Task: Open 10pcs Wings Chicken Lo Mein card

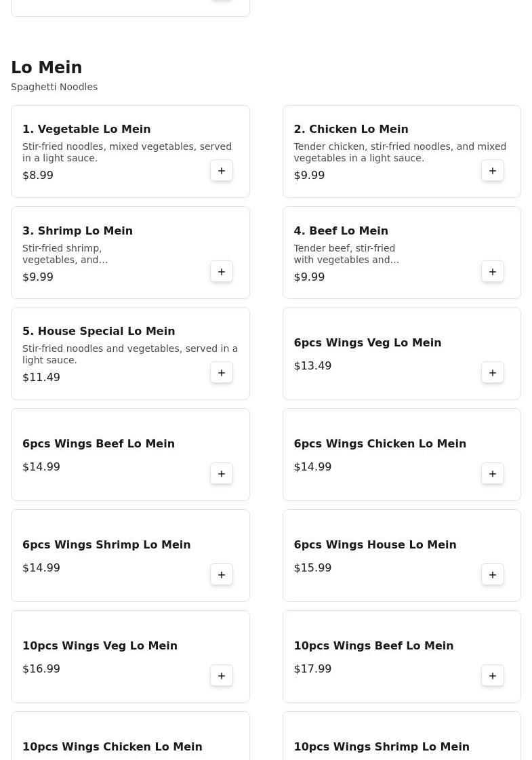Action: pos(112,746)
